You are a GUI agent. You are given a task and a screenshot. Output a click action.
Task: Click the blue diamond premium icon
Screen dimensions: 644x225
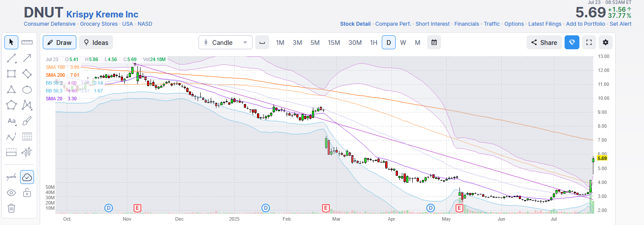coord(572,42)
